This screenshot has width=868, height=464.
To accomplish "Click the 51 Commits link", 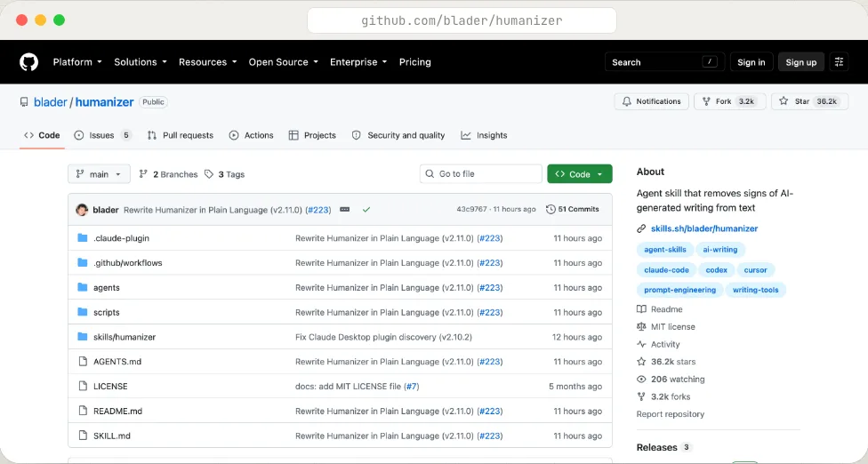I will [573, 209].
